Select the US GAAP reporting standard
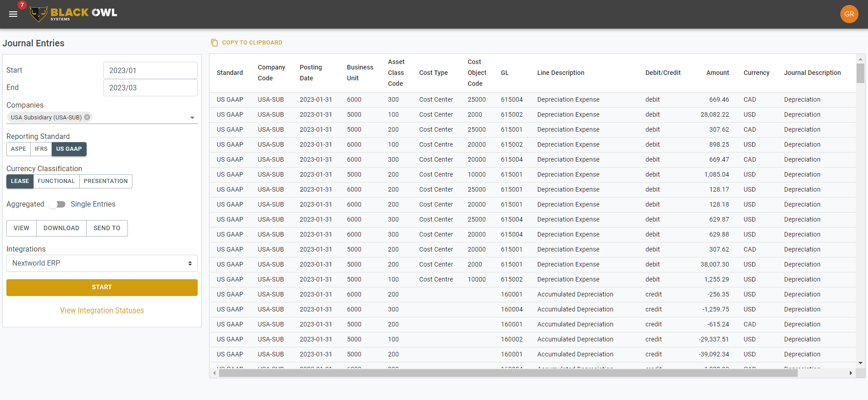This screenshot has width=868, height=400. pyautogui.click(x=69, y=149)
